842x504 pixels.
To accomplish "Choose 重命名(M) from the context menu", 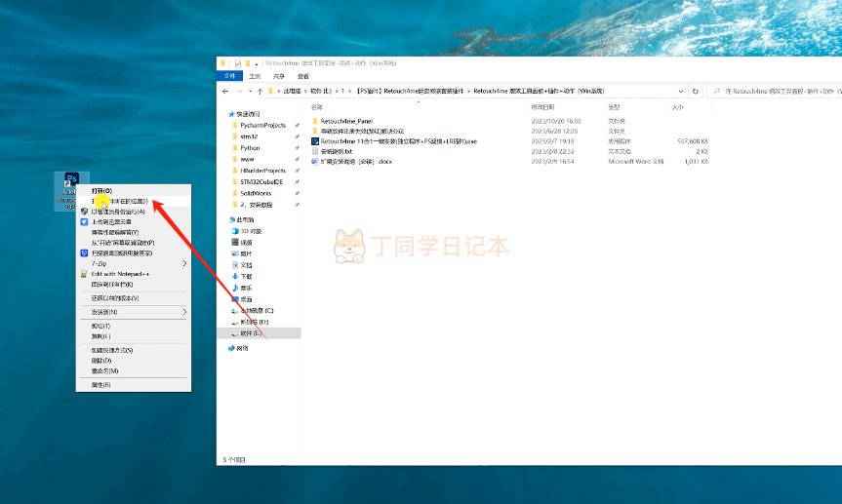I will pos(104,370).
